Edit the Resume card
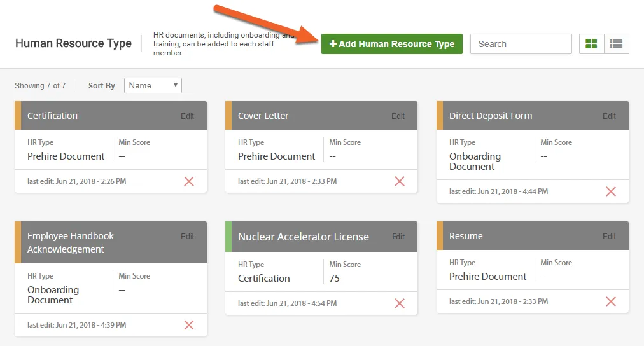The height and width of the screenshot is (346, 644). tap(609, 237)
